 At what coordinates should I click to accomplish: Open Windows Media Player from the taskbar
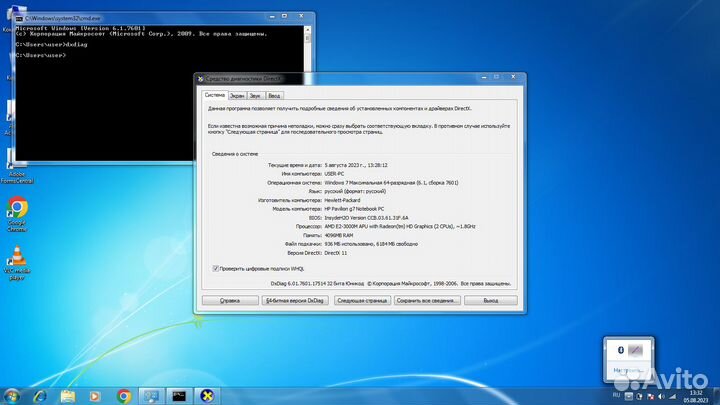95,396
